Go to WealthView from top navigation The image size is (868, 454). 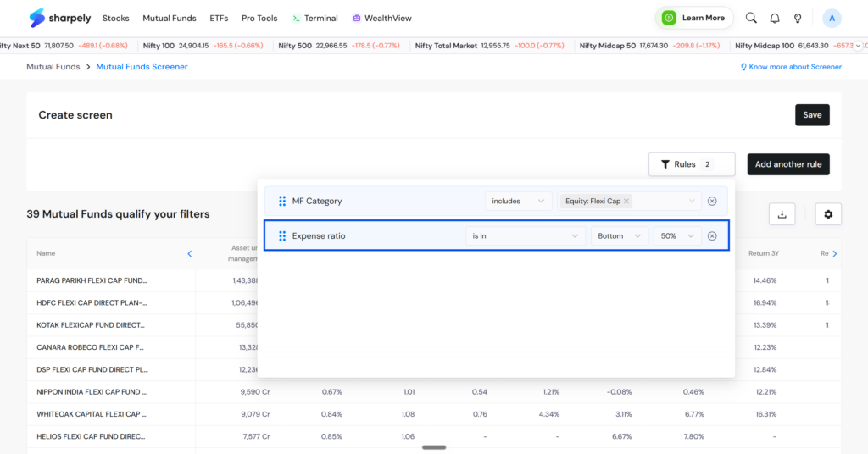[x=382, y=19]
